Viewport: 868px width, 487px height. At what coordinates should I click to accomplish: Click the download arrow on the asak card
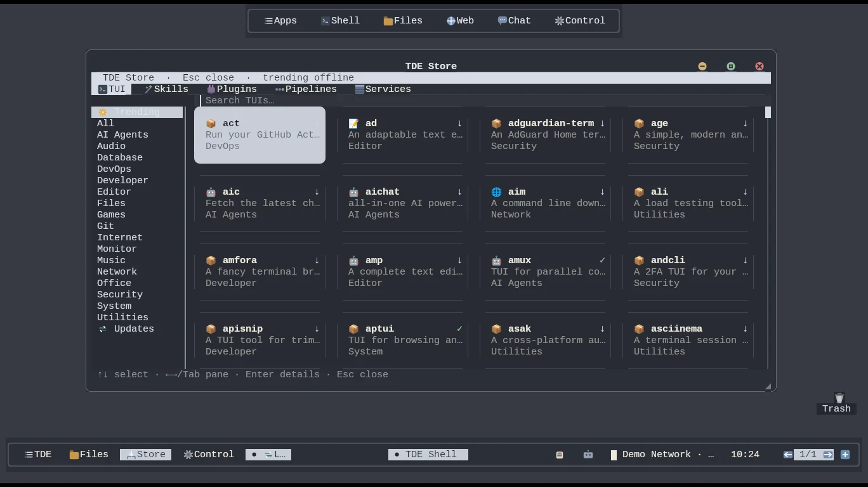click(602, 329)
